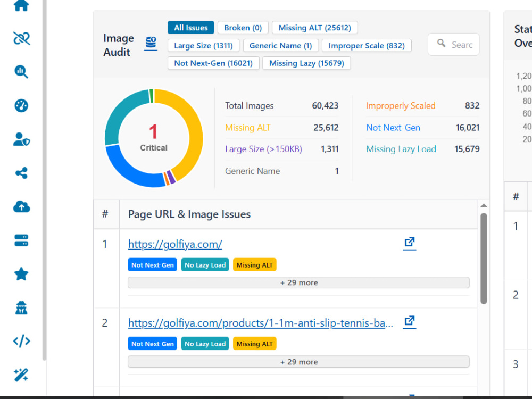Open the star sidebar icon

21,274
